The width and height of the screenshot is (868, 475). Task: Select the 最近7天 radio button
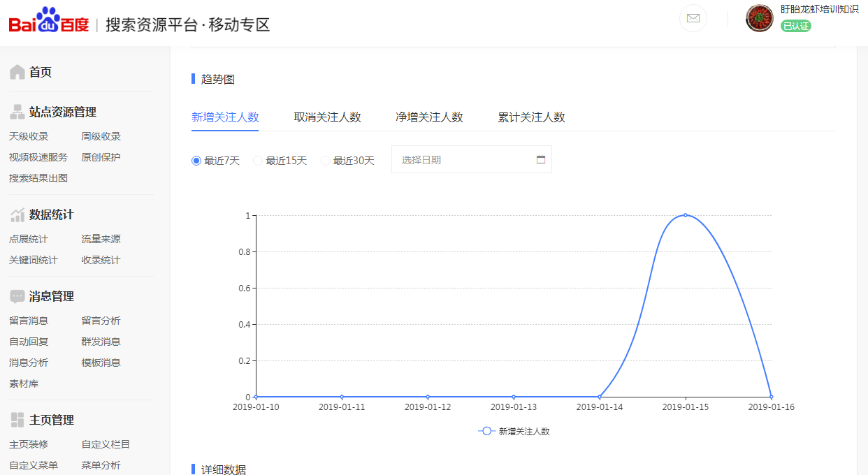coord(196,161)
